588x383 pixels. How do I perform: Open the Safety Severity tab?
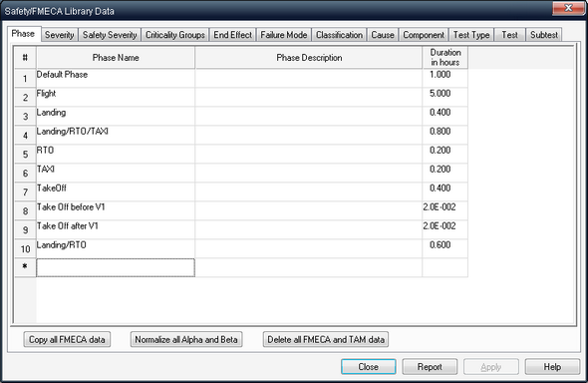point(110,35)
